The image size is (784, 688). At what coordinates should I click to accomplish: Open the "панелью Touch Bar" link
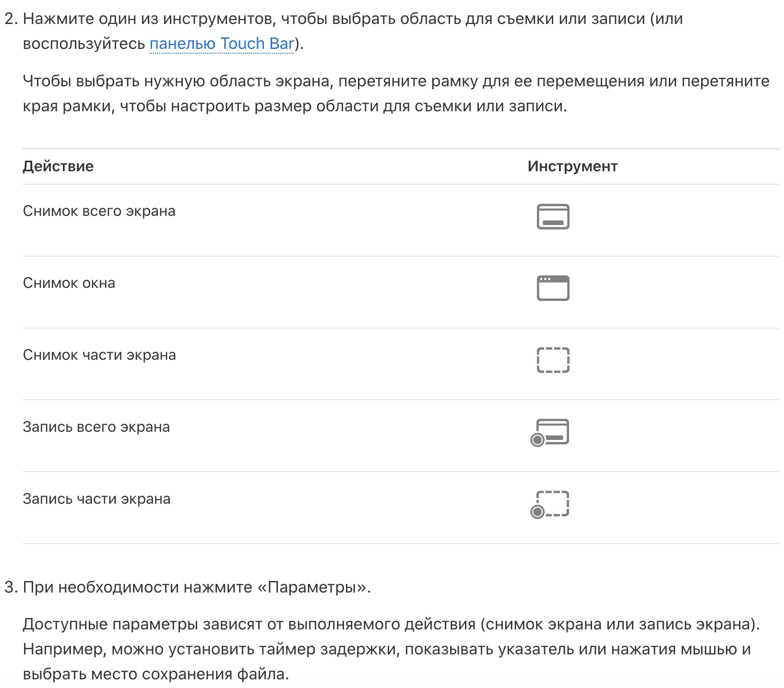(222, 44)
